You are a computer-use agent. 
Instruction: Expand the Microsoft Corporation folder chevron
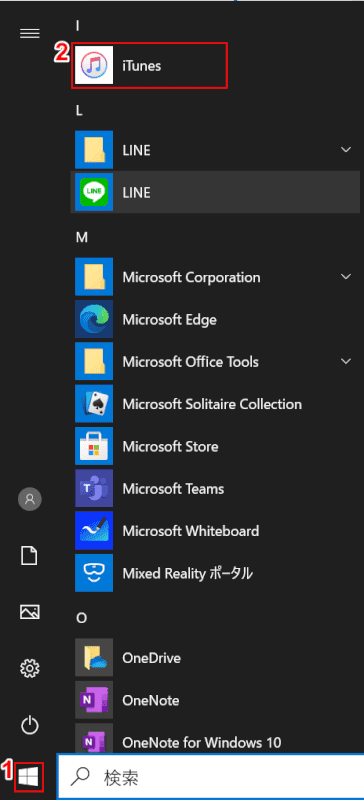pyautogui.click(x=346, y=277)
